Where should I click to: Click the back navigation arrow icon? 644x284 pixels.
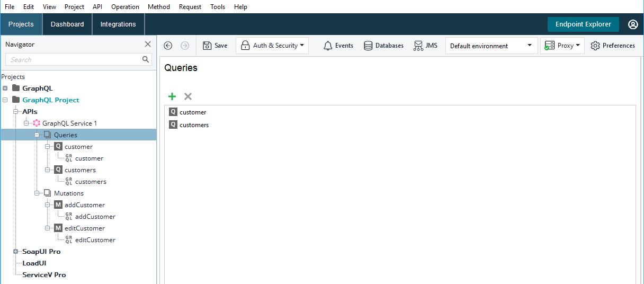[x=168, y=46]
